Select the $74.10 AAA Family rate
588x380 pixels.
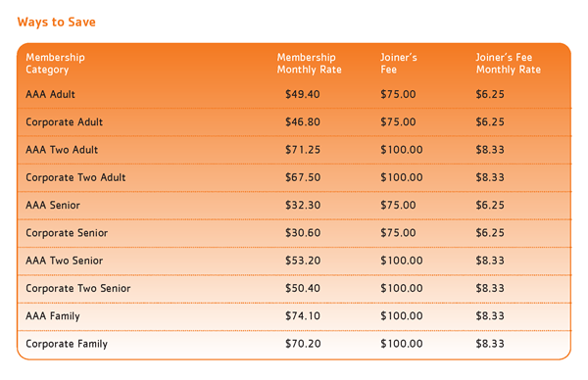coord(303,316)
